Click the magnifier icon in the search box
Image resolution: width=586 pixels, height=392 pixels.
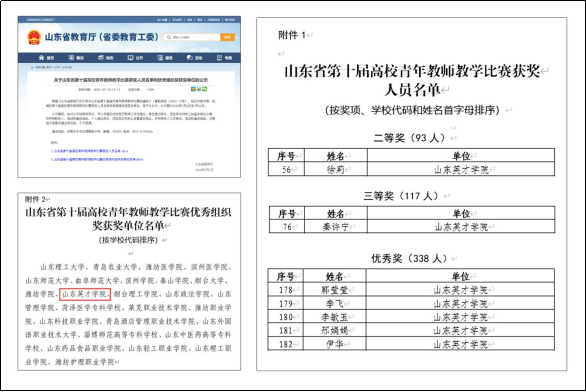[169, 37]
